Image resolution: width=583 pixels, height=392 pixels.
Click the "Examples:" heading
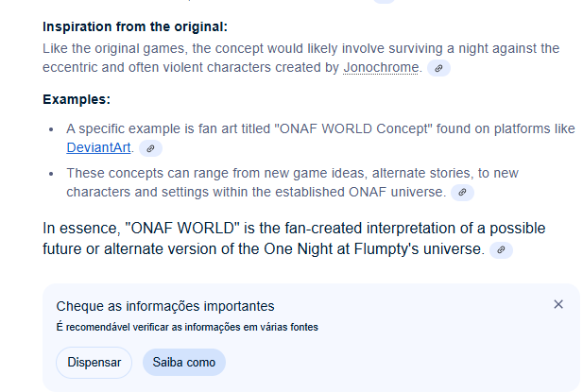click(77, 99)
